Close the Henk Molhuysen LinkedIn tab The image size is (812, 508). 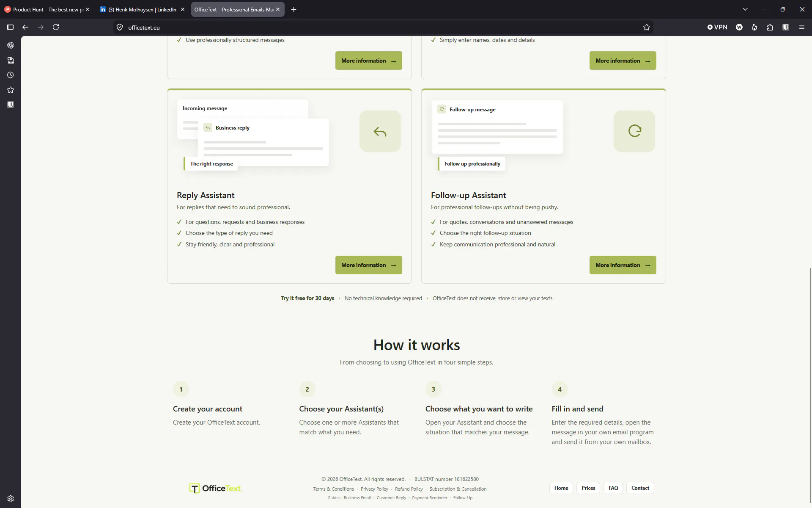click(183, 9)
